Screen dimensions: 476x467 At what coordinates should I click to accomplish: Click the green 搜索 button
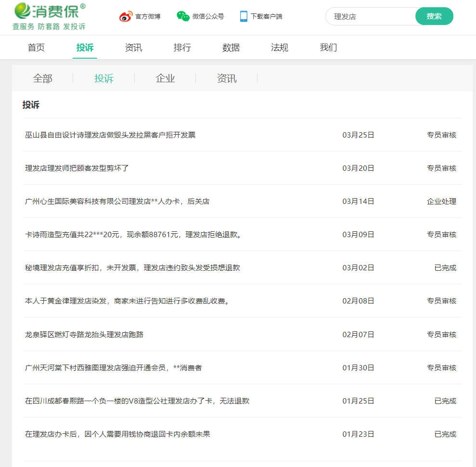[x=434, y=16]
